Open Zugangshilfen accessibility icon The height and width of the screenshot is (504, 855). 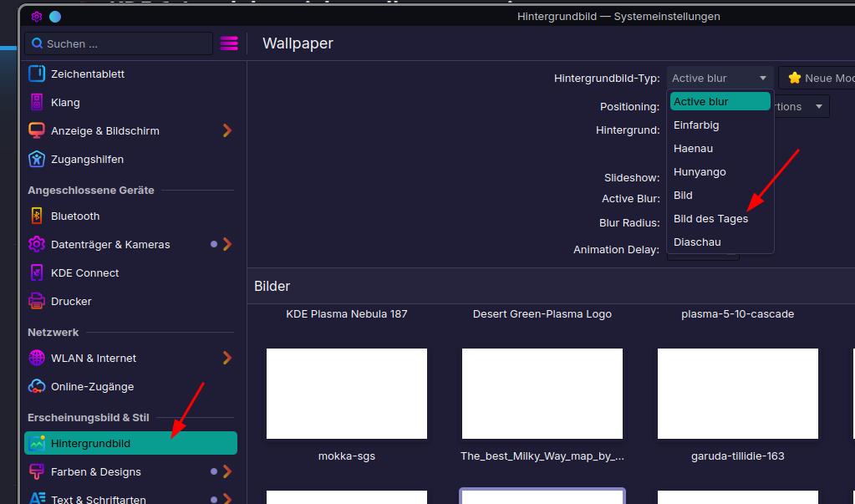[37, 160]
